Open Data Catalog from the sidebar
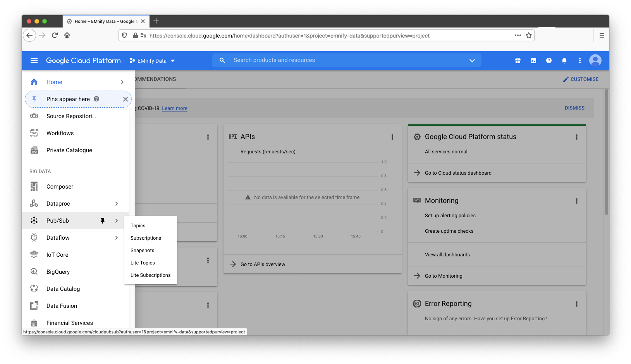This screenshot has height=364, width=631. click(x=34, y=288)
